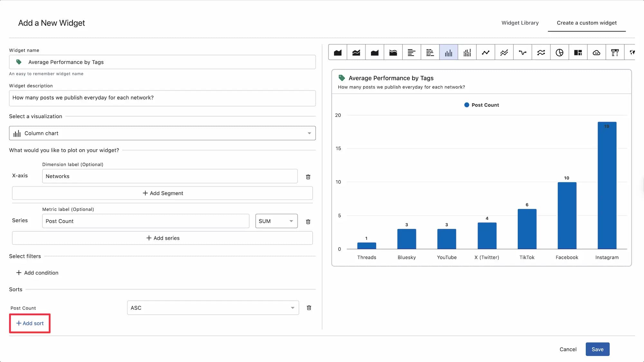Image resolution: width=644 pixels, height=362 pixels.
Task: Switch to single line chart icon
Action: coord(486,52)
